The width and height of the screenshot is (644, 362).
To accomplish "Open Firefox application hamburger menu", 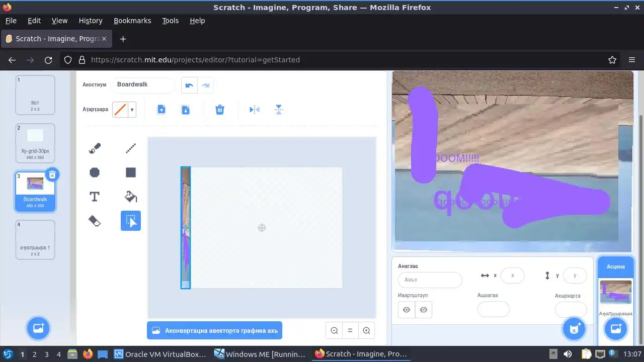I will (632, 60).
